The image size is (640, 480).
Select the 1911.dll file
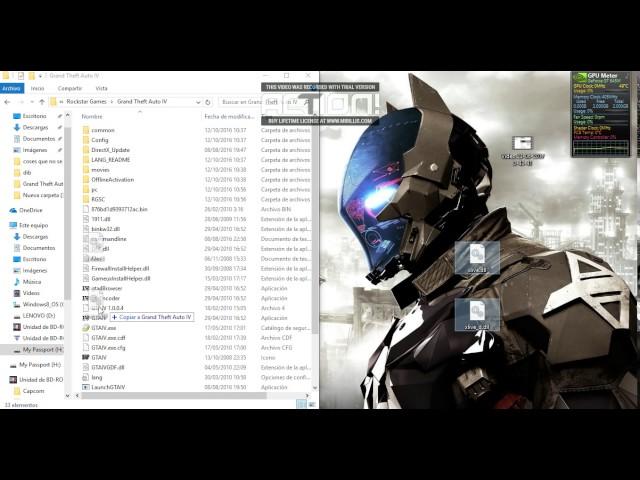100,219
